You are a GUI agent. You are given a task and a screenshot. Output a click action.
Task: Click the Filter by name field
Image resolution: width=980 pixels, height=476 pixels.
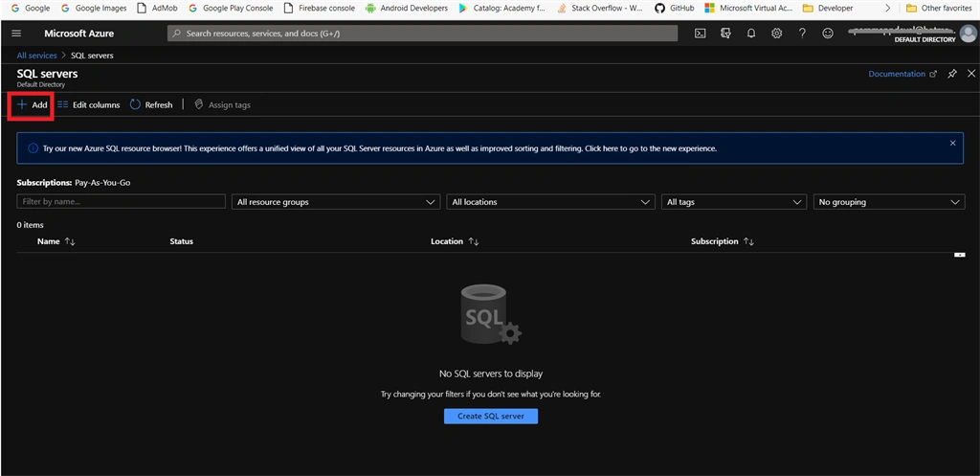(122, 201)
